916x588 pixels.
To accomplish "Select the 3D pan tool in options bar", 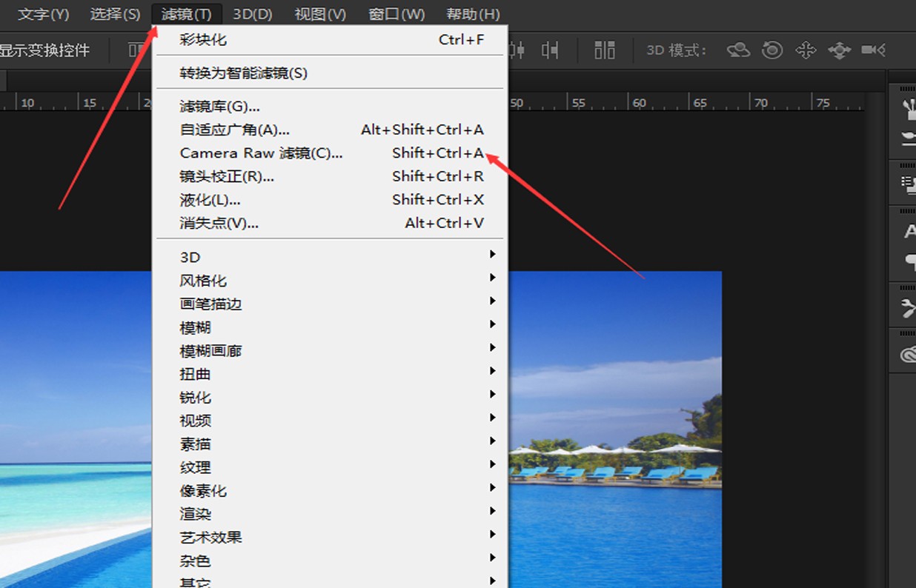I will [x=806, y=50].
